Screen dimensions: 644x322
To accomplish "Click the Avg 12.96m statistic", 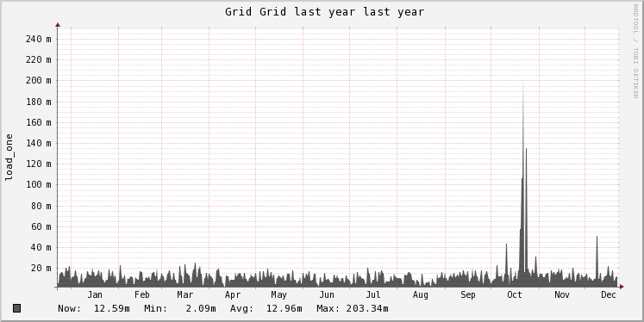I will (x=266, y=308).
